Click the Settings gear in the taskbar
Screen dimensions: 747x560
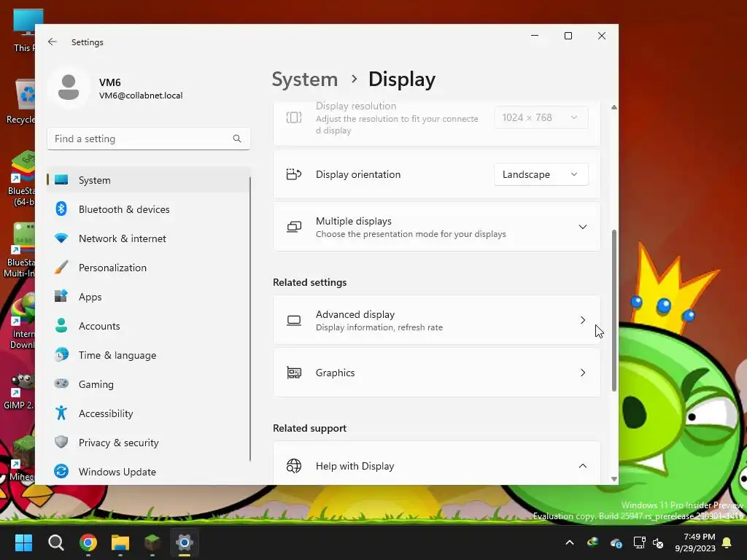[185, 542]
